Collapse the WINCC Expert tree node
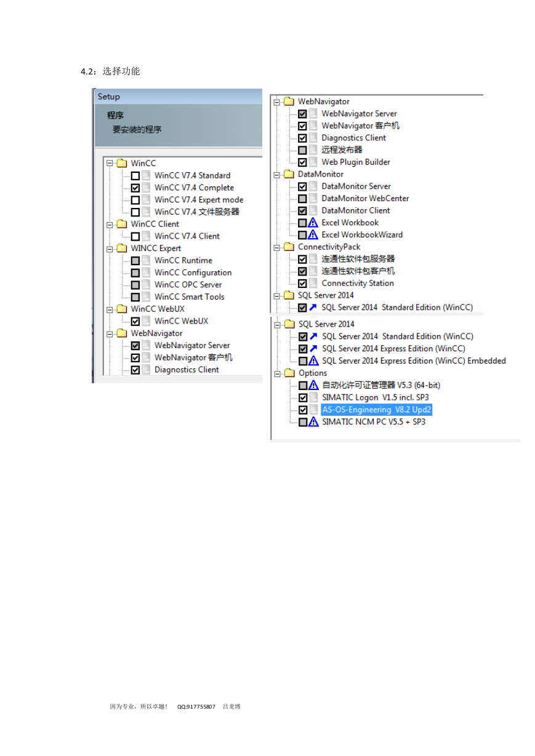This screenshot has width=535, height=756. (110, 249)
